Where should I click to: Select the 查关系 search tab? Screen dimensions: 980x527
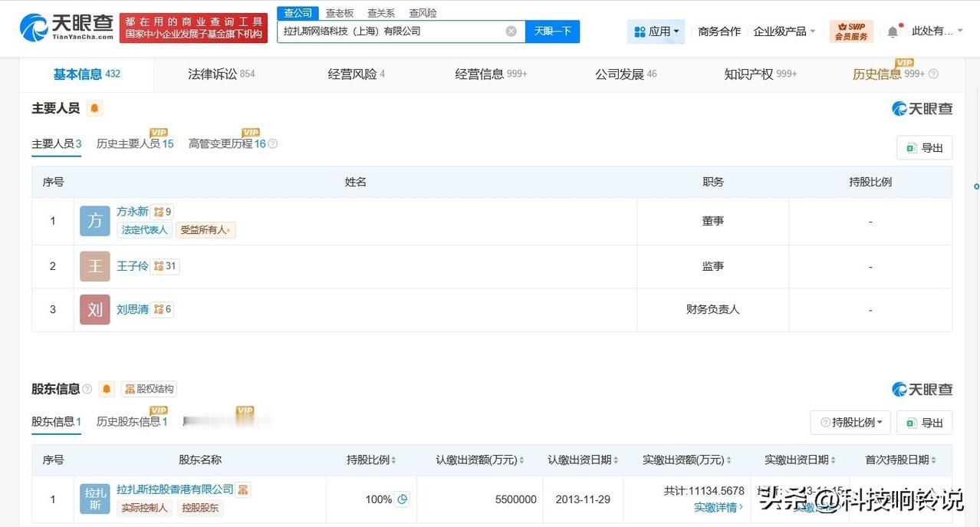click(381, 13)
